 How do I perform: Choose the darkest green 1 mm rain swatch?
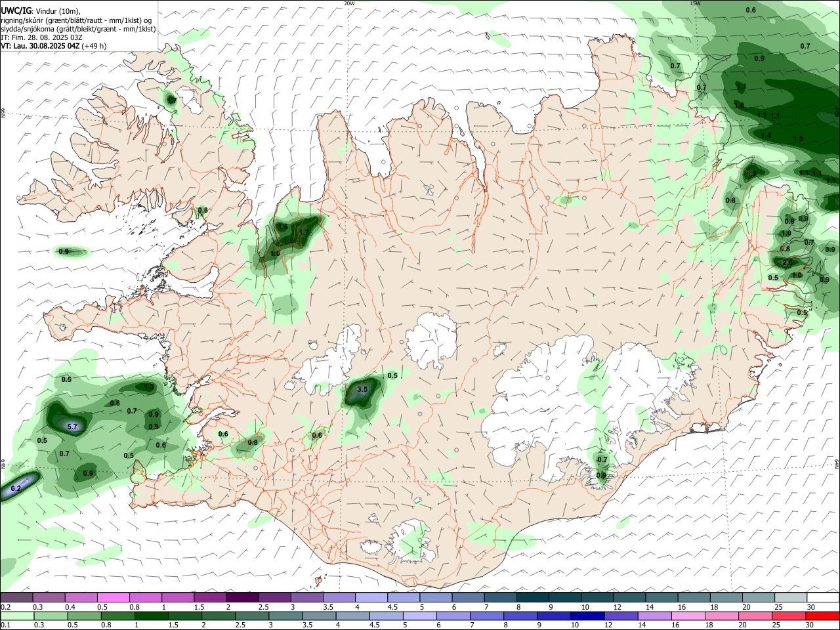point(152,616)
